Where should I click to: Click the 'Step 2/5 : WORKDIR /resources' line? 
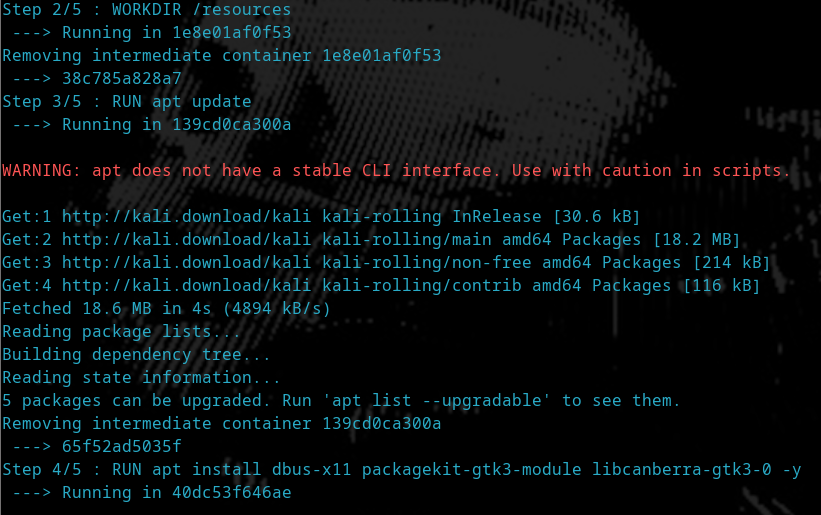(x=146, y=9)
